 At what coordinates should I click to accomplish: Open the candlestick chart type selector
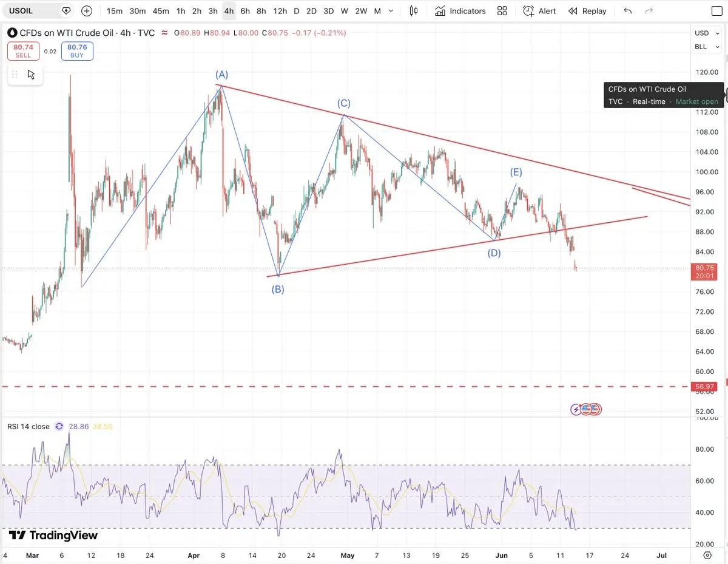(414, 11)
